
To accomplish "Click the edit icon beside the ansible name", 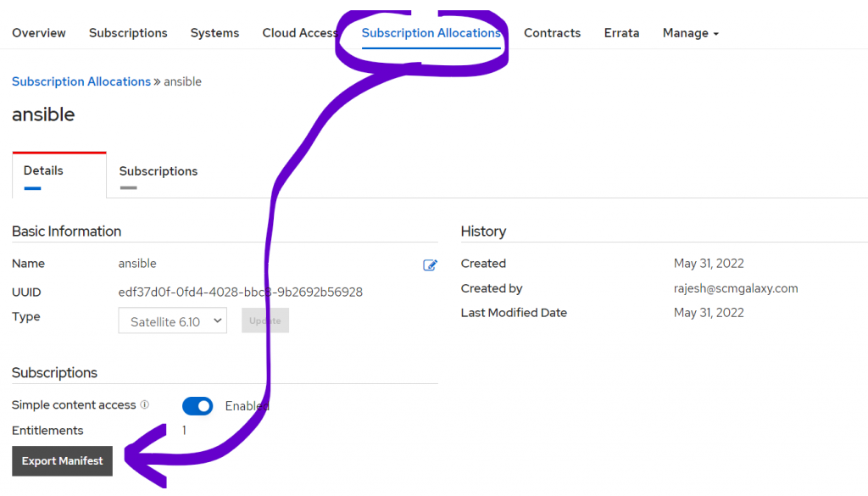I will pyautogui.click(x=430, y=265).
